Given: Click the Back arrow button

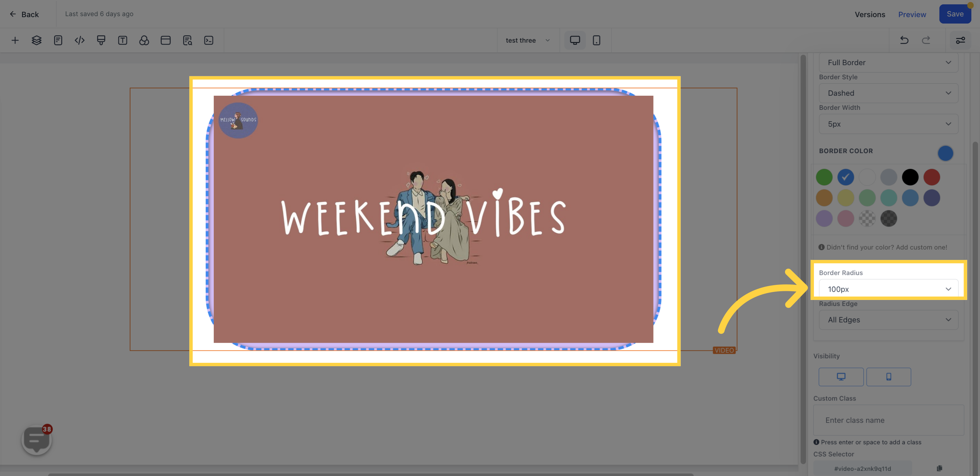Looking at the screenshot, I should pos(24,14).
